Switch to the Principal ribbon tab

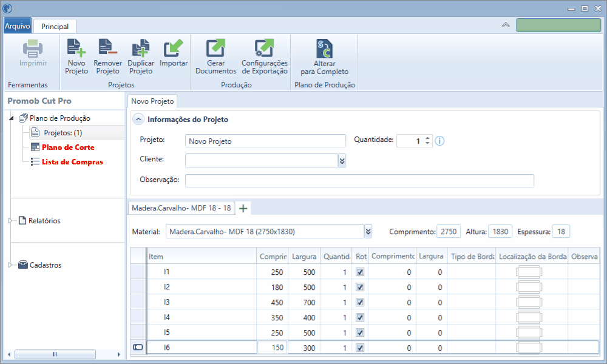click(55, 26)
